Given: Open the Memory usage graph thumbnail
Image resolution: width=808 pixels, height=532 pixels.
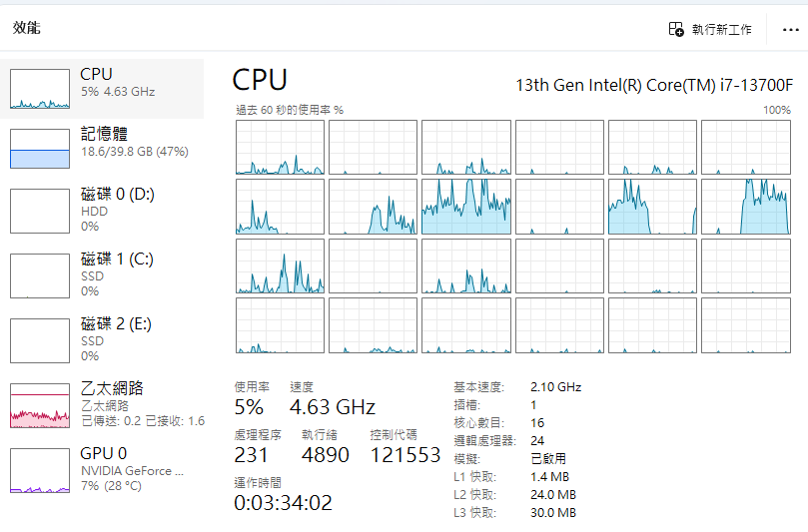Looking at the screenshot, I should [x=40, y=148].
